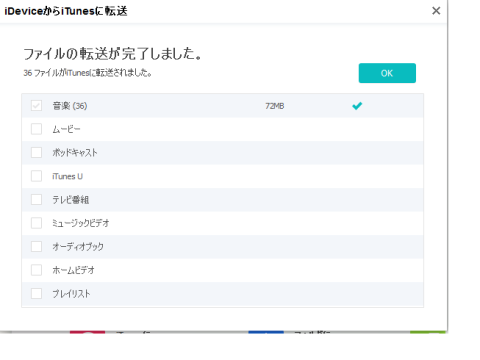
Task: Click the OK button
Action: pyautogui.click(x=387, y=73)
